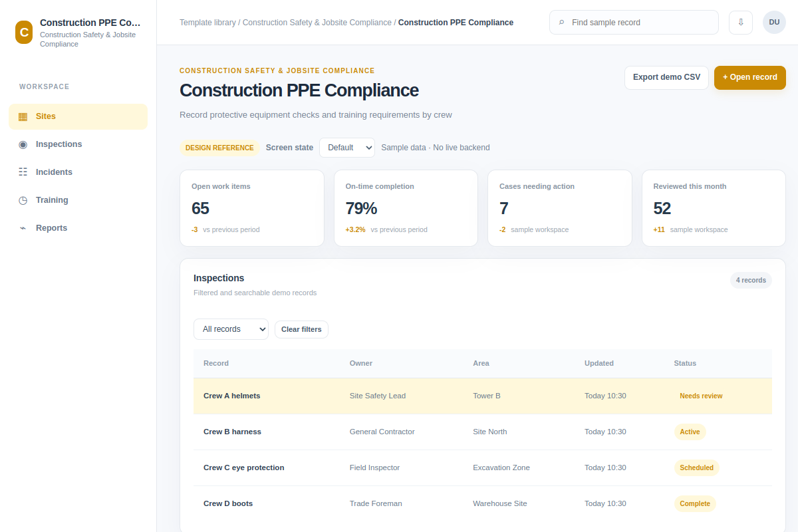This screenshot has height=532, width=798.
Task: Expand the All records filter dropdown
Action: (231, 329)
